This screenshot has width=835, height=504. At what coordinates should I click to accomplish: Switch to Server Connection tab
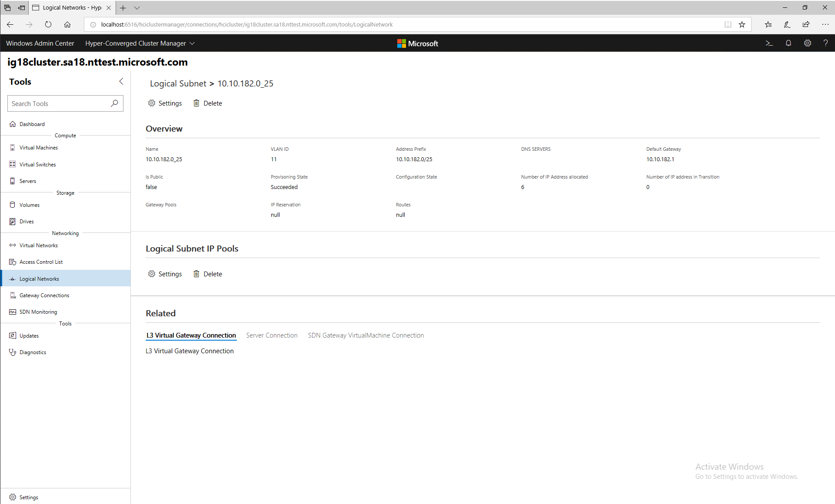[x=272, y=335]
